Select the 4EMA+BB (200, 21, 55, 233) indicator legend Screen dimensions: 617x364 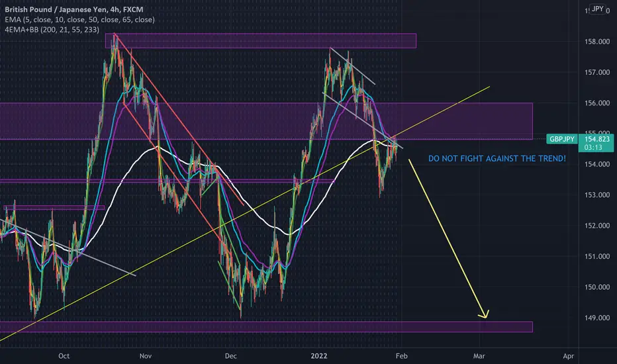(x=52, y=30)
